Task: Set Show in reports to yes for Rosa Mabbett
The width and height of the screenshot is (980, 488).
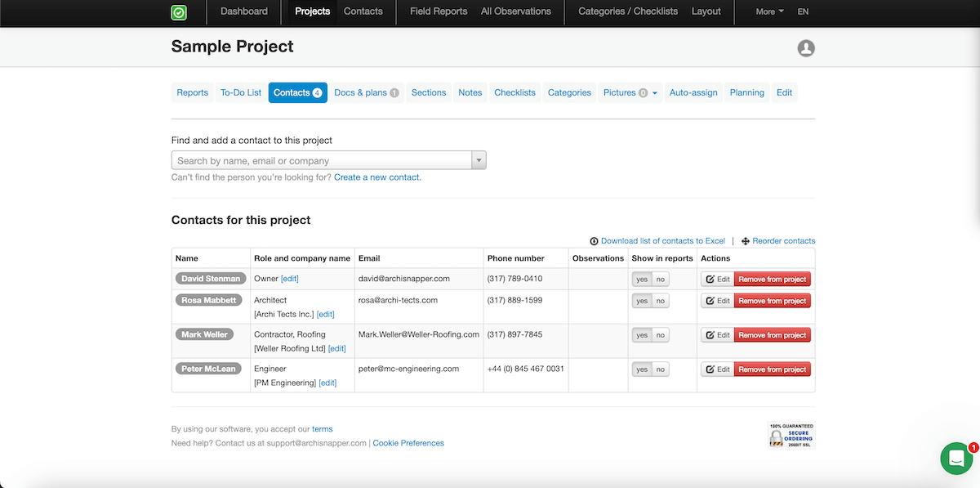Action: point(642,301)
